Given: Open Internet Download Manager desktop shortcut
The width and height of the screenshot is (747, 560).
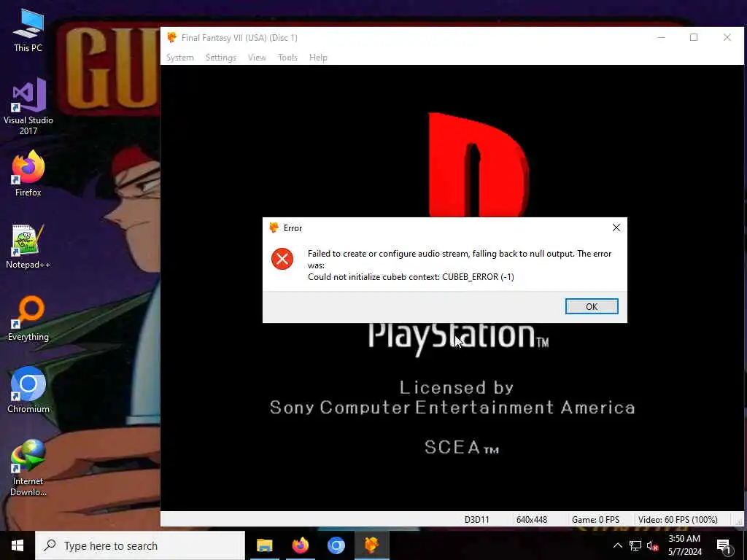Looking at the screenshot, I should tap(28, 468).
